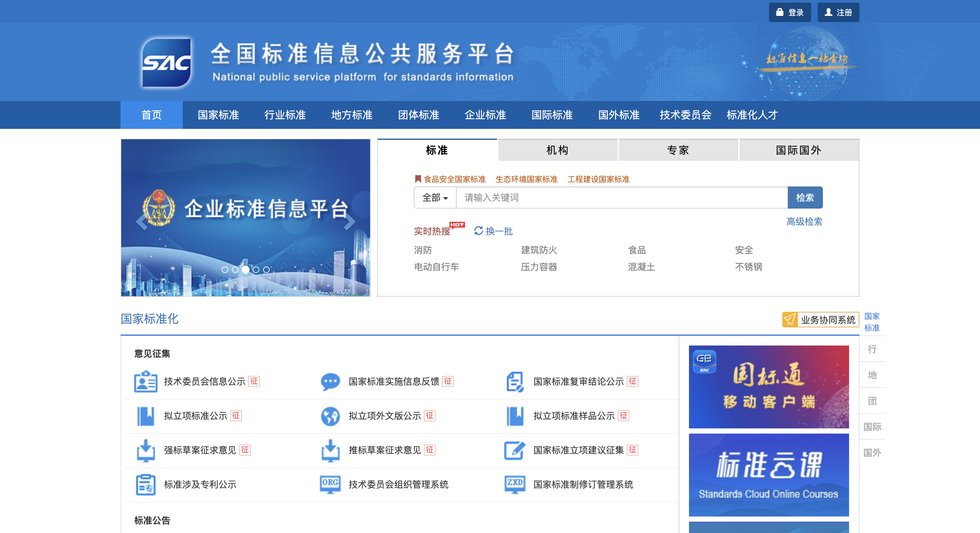Click the speech bubble feedback icon
Screen dimensions: 980x533
tap(330, 381)
